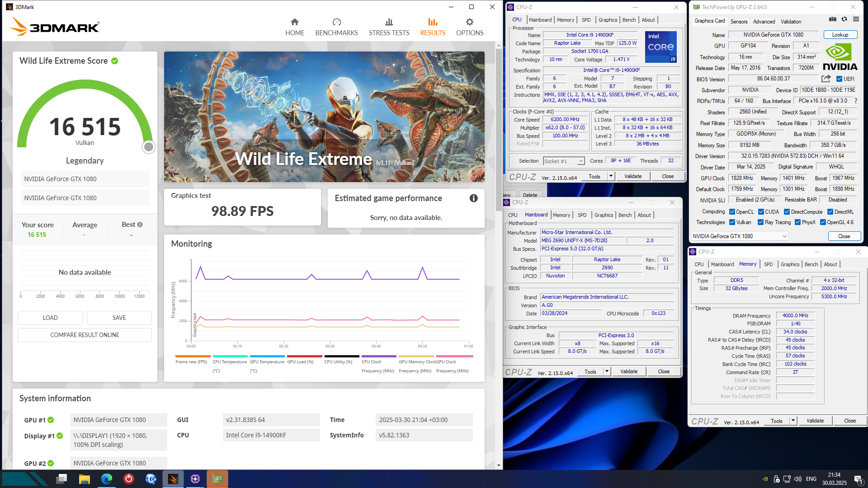
Task: Open the GPU-Z hamburger menu
Action: tap(856, 19)
